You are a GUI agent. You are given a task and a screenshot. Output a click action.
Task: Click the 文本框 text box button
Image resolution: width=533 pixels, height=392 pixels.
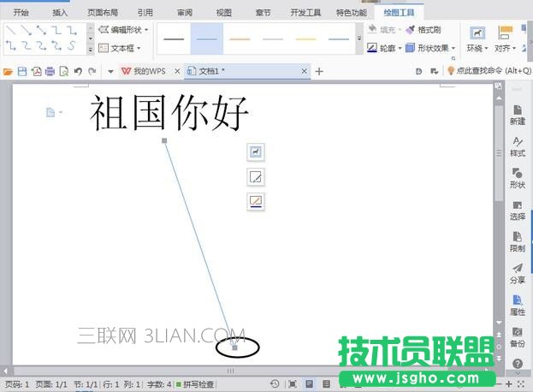[118, 48]
